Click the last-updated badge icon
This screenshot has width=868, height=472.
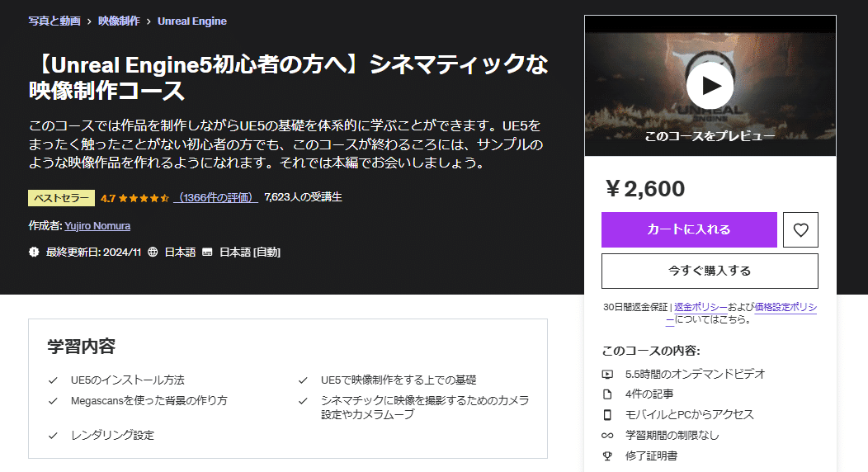tap(34, 253)
